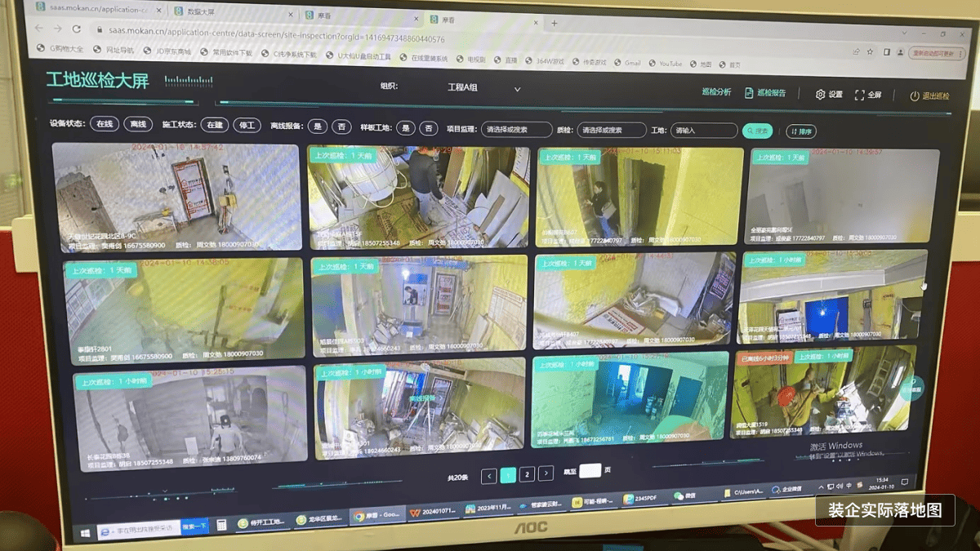Open the Gmail bookmark
Viewport: 980px width, 551px height.
(x=627, y=63)
